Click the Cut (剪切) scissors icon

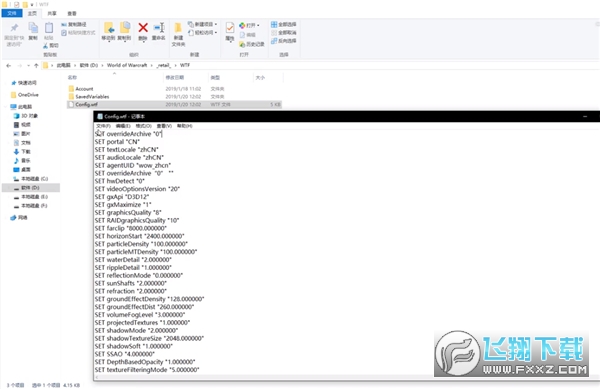tap(46, 46)
